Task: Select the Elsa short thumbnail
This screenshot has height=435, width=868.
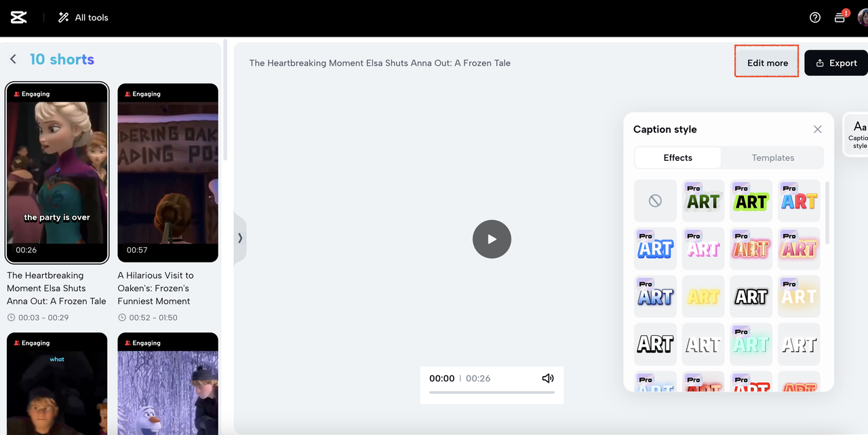Action: point(57,173)
